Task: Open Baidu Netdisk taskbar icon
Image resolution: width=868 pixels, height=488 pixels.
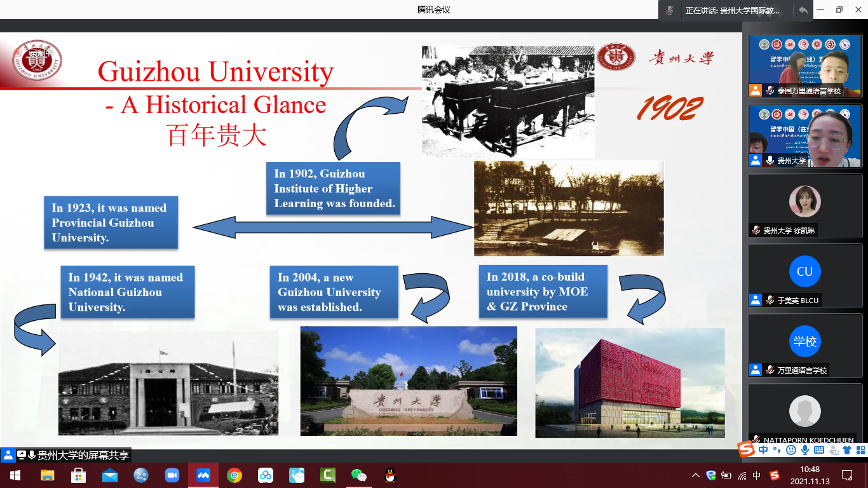Action: 266,475
